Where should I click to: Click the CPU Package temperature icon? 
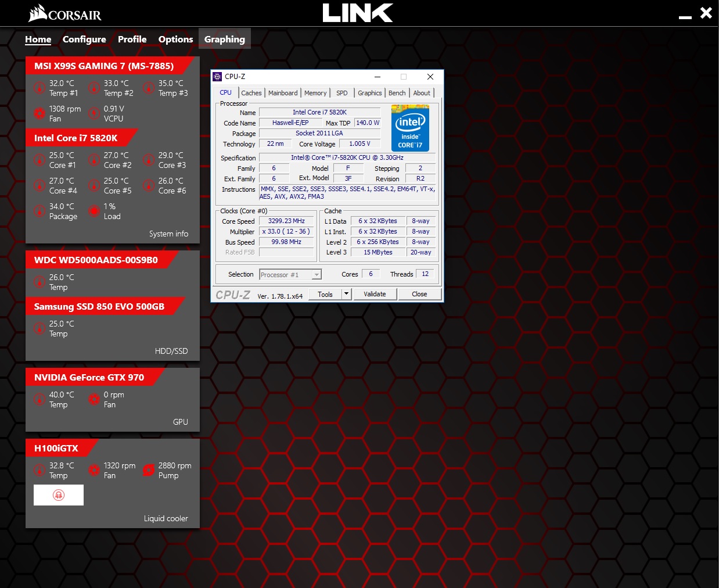coord(39,211)
